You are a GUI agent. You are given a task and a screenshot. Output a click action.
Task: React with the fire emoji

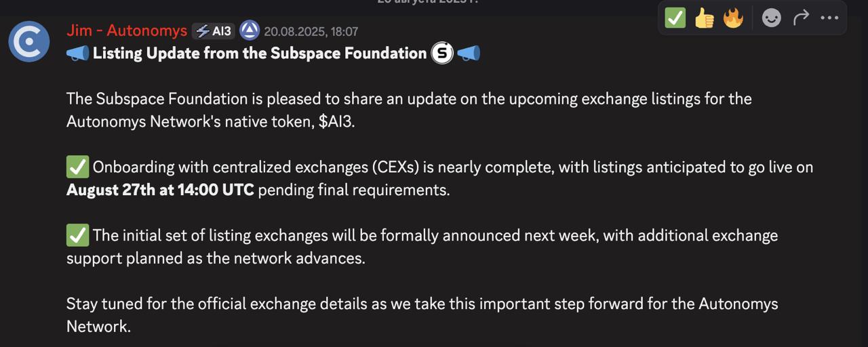733,18
